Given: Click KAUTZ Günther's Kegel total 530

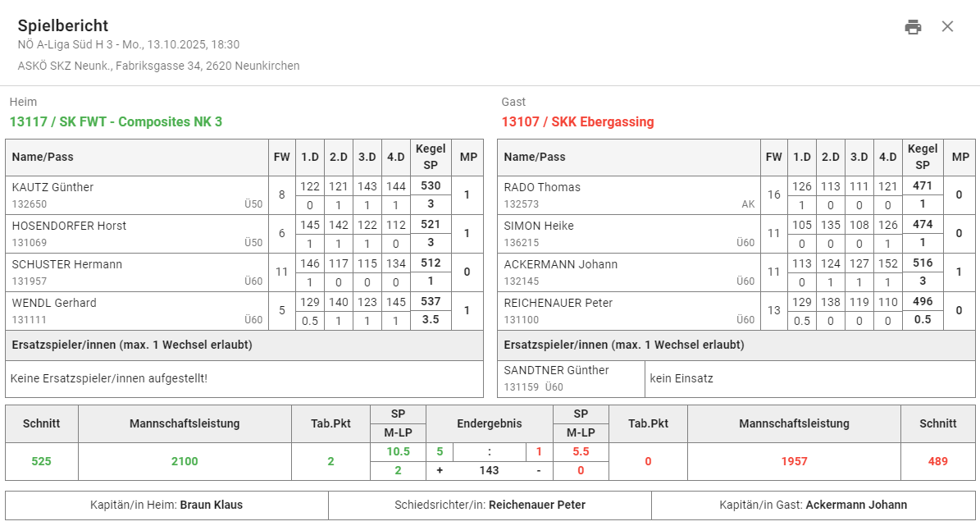Looking at the screenshot, I should (x=431, y=185).
